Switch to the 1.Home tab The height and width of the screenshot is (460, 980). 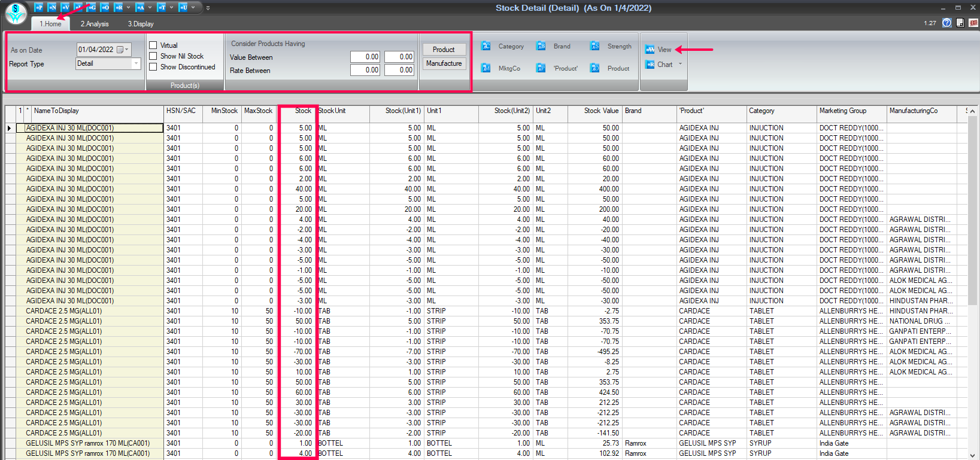coord(50,24)
